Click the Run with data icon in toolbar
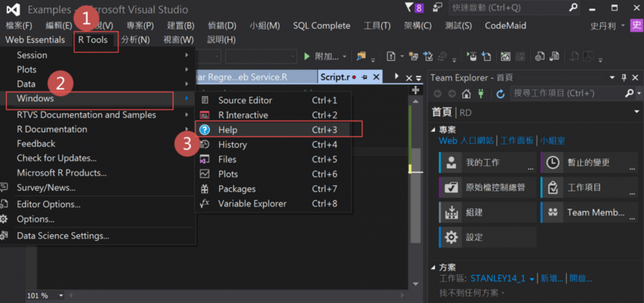This screenshot has height=303, width=644. pos(472,56)
